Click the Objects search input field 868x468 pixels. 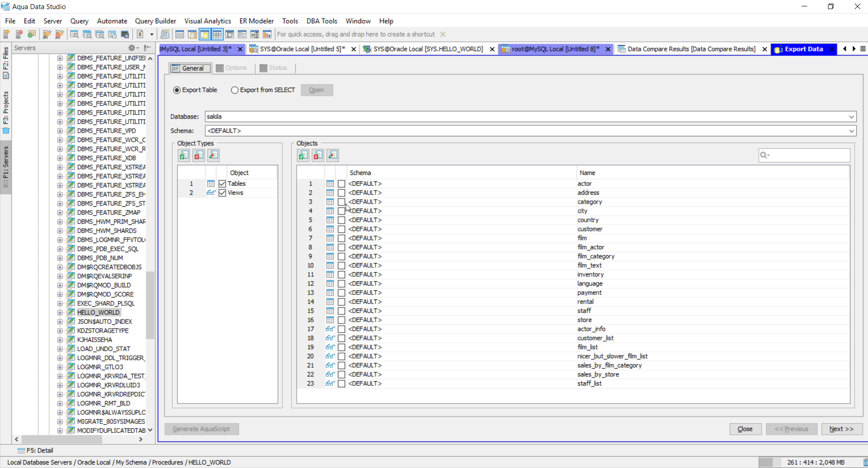click(x=808, y=155)
